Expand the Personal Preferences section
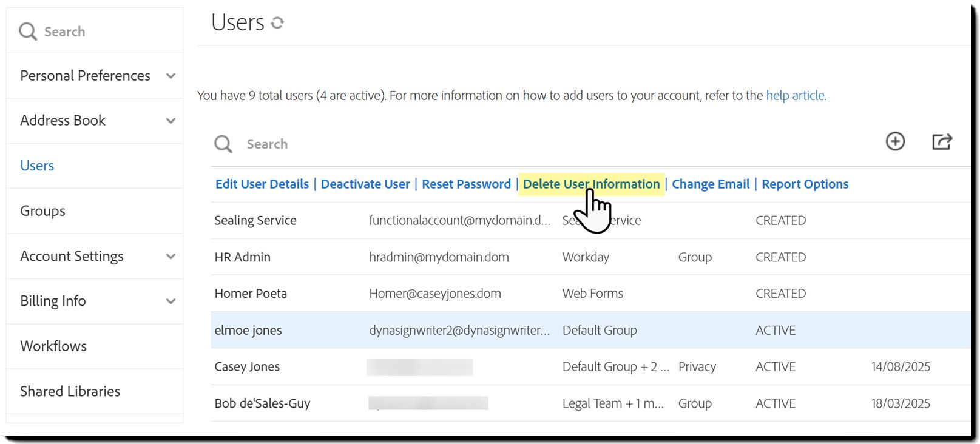This screenshot has width=980, height=444. pos(171,76)
